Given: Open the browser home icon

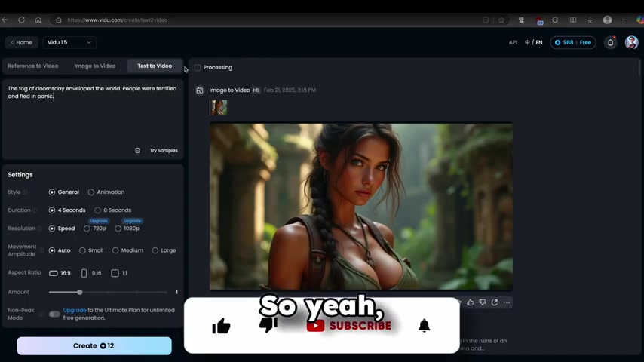Looking at the screenshot, I should [38, 20].
